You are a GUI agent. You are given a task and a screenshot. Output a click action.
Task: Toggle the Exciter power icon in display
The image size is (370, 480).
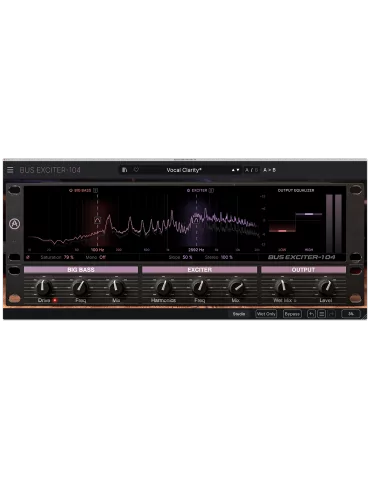tap(188, 190)
